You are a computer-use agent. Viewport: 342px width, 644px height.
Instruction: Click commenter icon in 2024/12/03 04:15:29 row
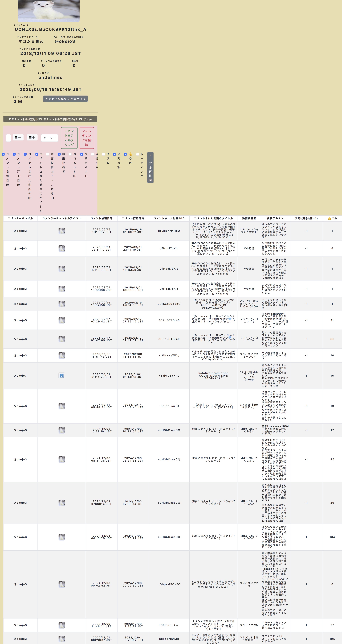pos(62,537)
